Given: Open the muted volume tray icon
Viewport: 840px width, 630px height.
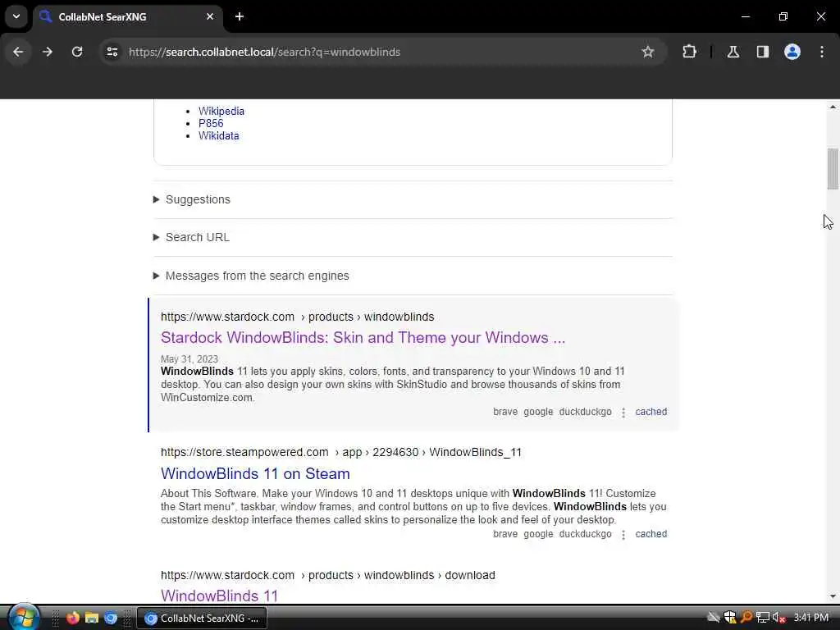Looking at the screenshot, I should pyautogui.click(x=779, y=618).
